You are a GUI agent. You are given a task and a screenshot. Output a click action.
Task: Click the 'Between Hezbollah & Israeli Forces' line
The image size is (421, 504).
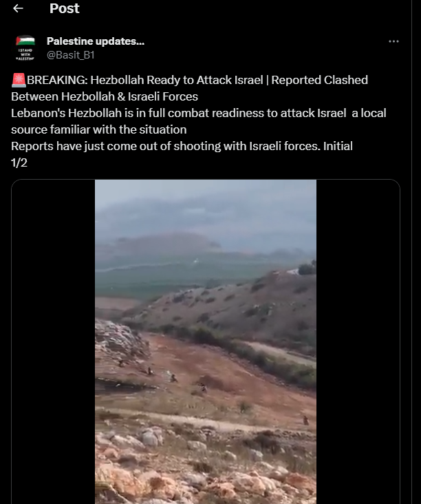coord(105,96)
